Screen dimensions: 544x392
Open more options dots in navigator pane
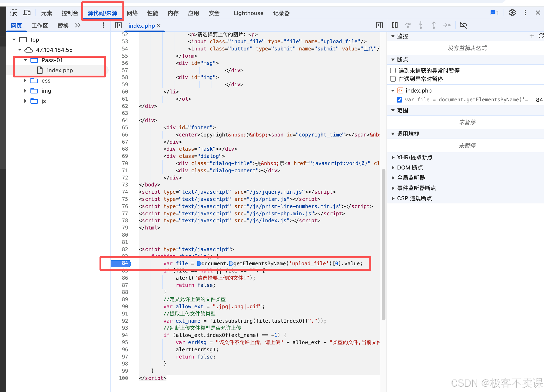(103, 25)
